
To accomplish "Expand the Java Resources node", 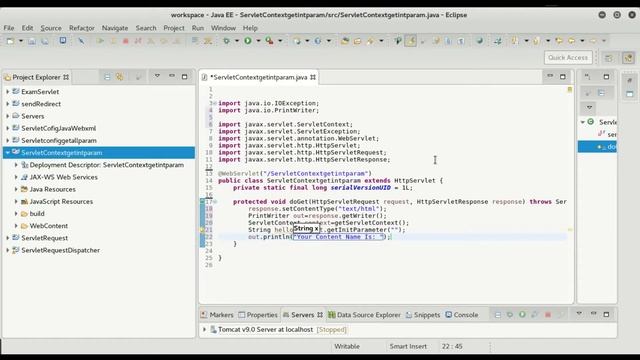I will [x=16, y=189].
